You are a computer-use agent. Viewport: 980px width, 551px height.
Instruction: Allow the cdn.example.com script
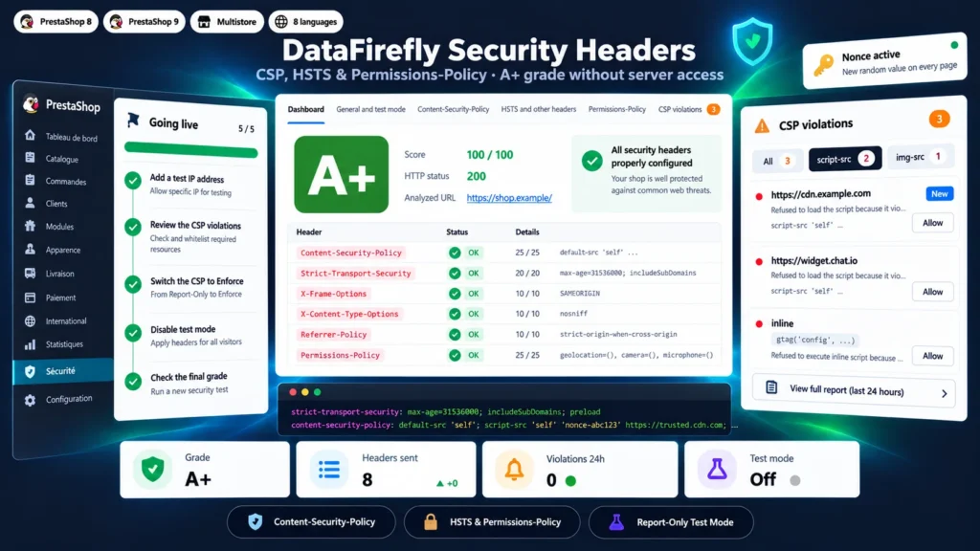(932, 223)
